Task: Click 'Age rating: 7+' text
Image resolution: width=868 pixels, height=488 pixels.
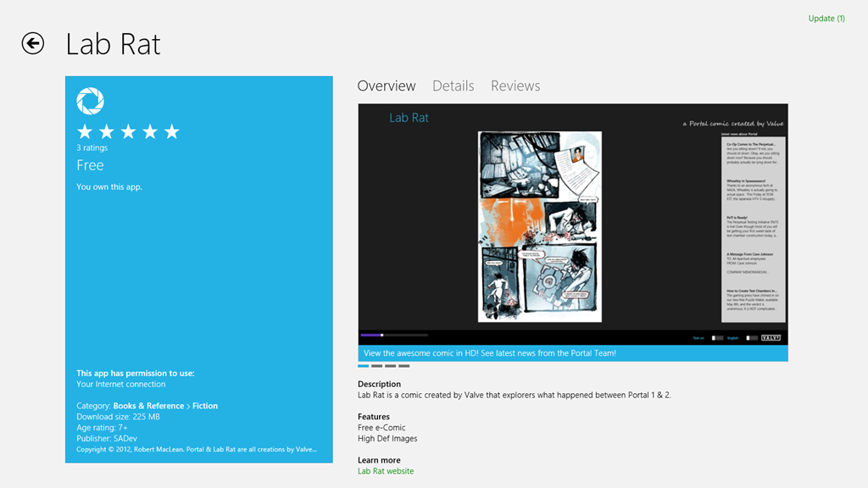Action: [x=102, y=428]
